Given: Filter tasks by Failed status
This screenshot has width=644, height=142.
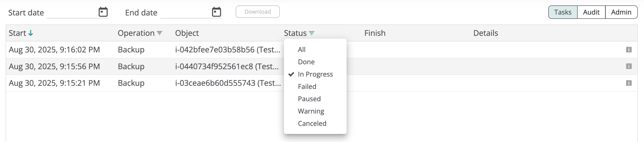Looking at the screenshot, I should coord(307,86).
